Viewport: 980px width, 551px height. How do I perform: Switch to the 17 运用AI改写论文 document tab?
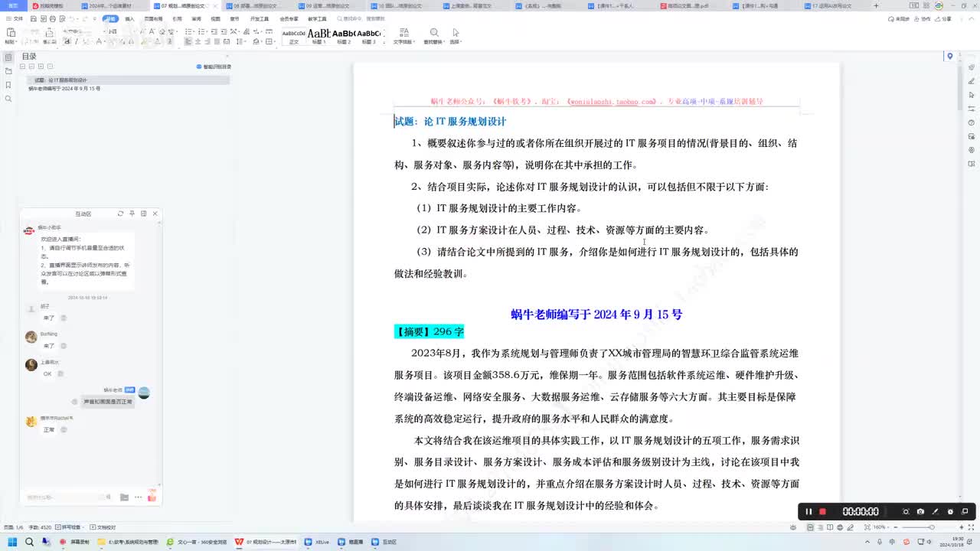click(x=831, y=5)
